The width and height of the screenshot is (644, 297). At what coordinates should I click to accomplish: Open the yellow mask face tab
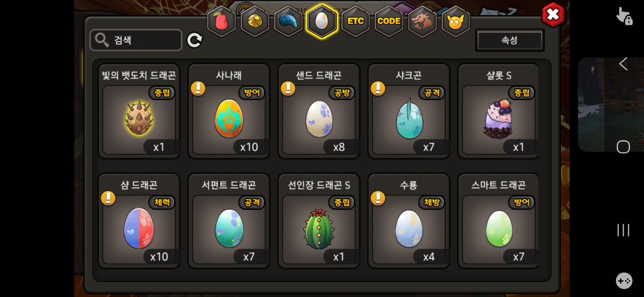pos(456,21)
